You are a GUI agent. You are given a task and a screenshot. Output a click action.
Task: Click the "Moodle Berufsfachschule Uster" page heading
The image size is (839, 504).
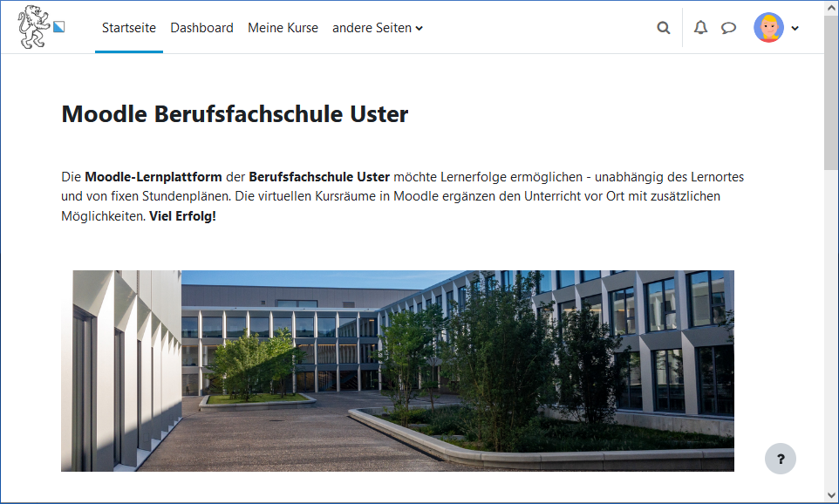[235, 114]
